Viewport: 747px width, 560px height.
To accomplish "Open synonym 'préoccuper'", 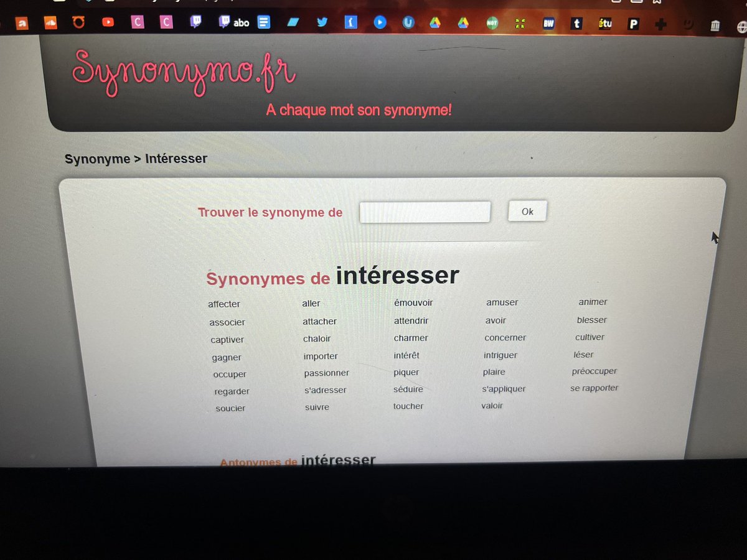I will point(594,371).
